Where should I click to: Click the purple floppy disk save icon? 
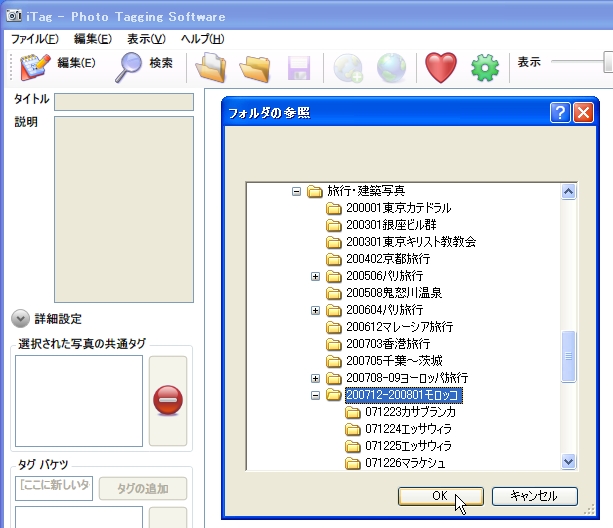coord(299,68)
